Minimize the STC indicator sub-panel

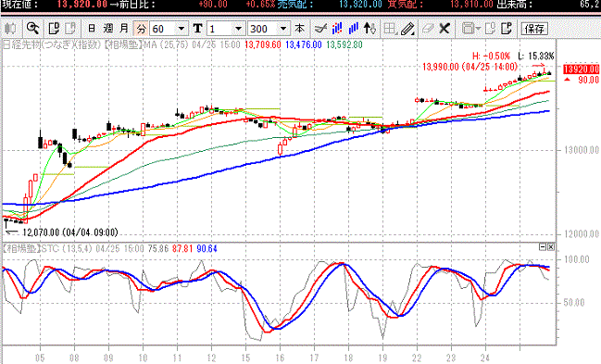pyautogui.click(x=543, y=247)
